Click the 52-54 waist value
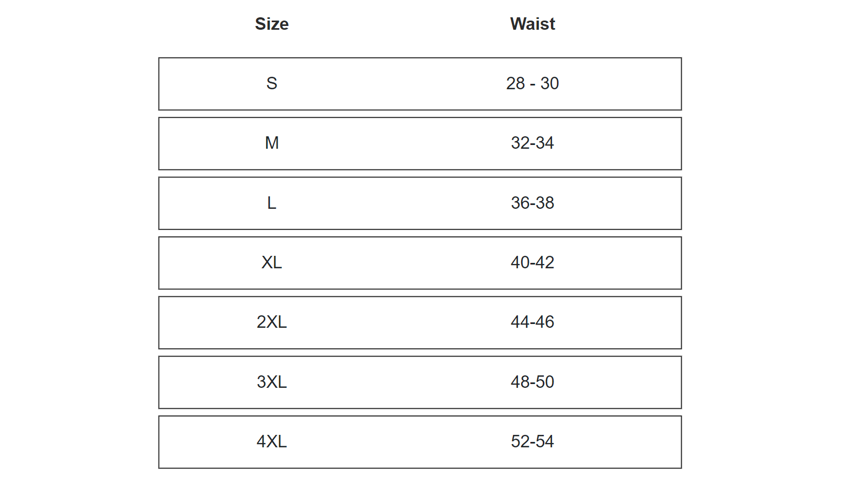The width and height of the screenshot is (868, 496). [532, 441]
